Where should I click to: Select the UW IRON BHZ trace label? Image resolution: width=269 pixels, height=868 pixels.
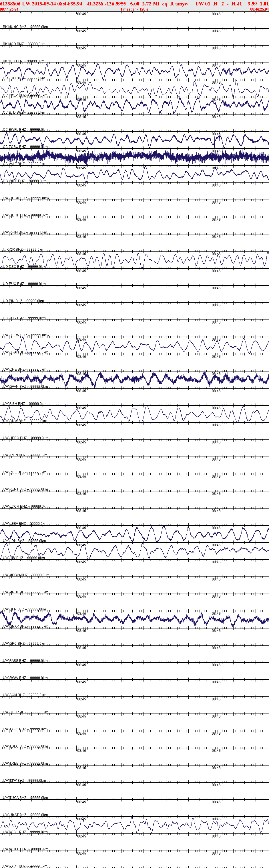[x=25, y=455]
